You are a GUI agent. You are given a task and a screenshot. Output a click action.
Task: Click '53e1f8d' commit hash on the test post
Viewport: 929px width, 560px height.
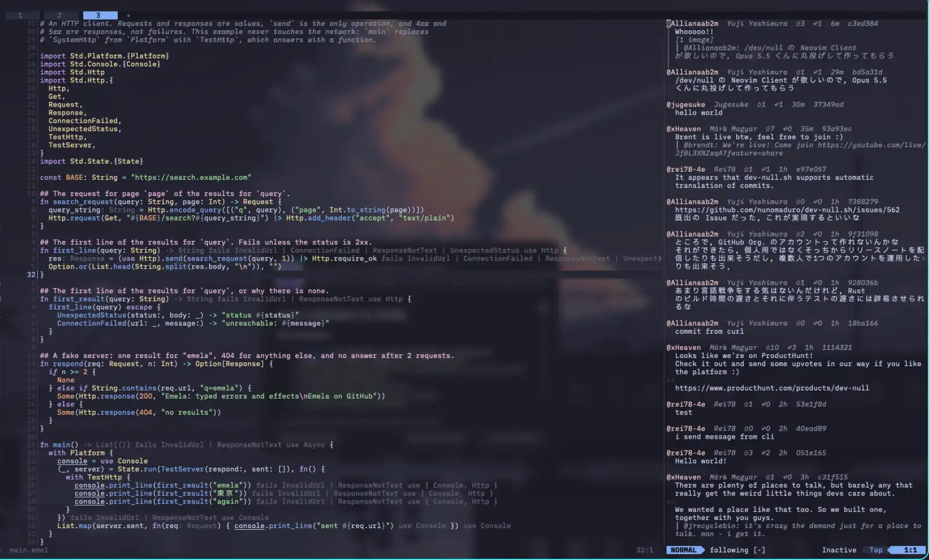811,404
